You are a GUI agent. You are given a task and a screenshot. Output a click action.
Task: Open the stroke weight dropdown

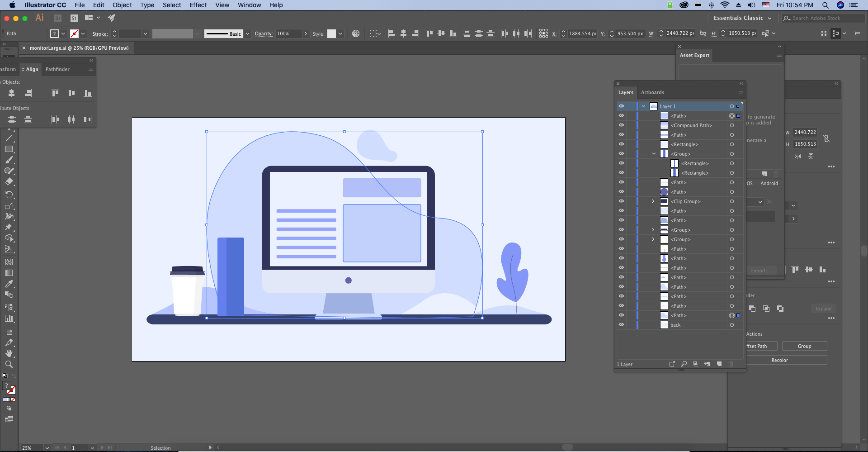(145, 33)
